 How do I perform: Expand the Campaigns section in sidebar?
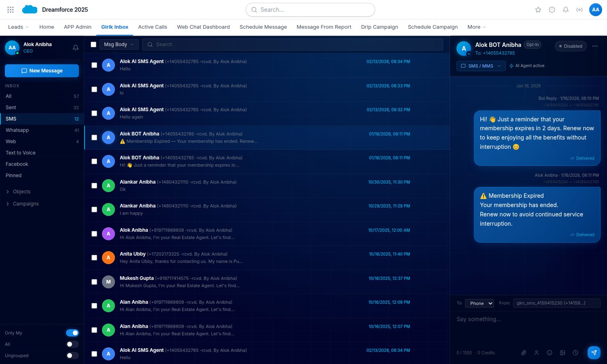[23, 204]
